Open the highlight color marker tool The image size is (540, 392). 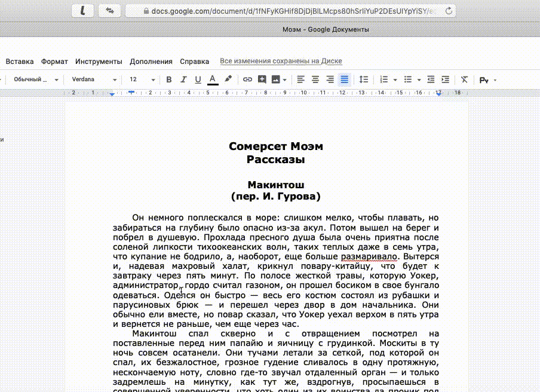pyautogui.click(x=228, y=79)
